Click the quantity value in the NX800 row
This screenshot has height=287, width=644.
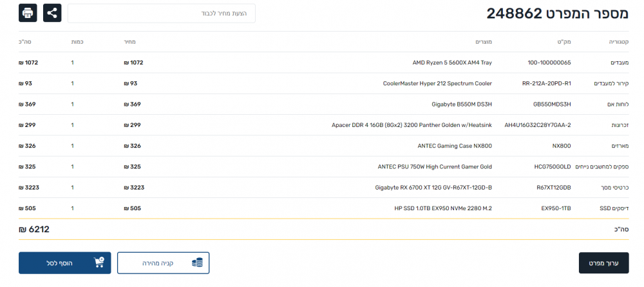(x=73, y=146)
